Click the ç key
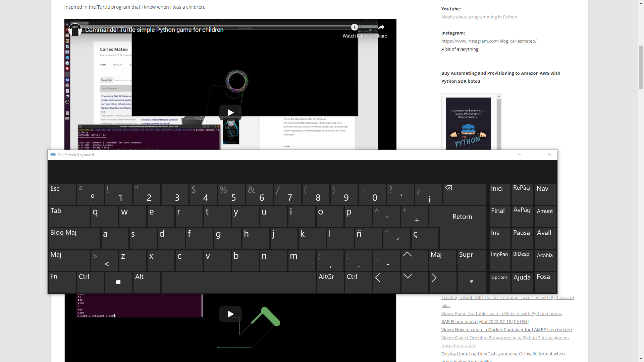The width and height of the screenshot is (644, 362). tap(425, 238)
